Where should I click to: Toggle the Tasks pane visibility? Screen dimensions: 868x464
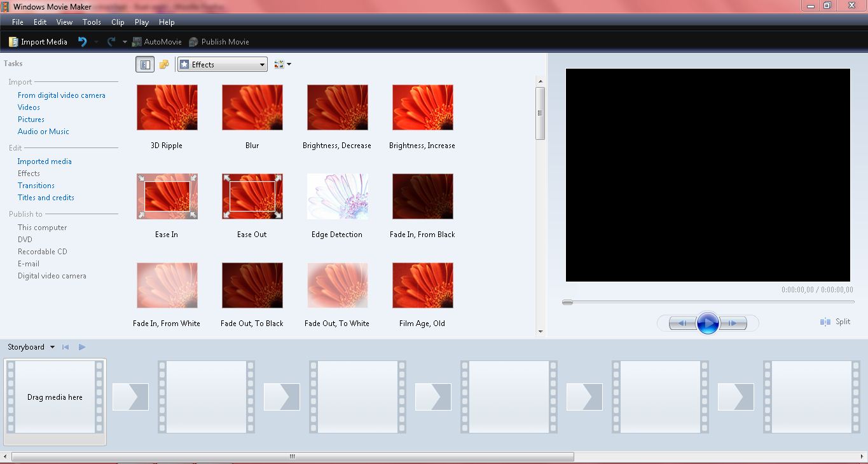145,64
